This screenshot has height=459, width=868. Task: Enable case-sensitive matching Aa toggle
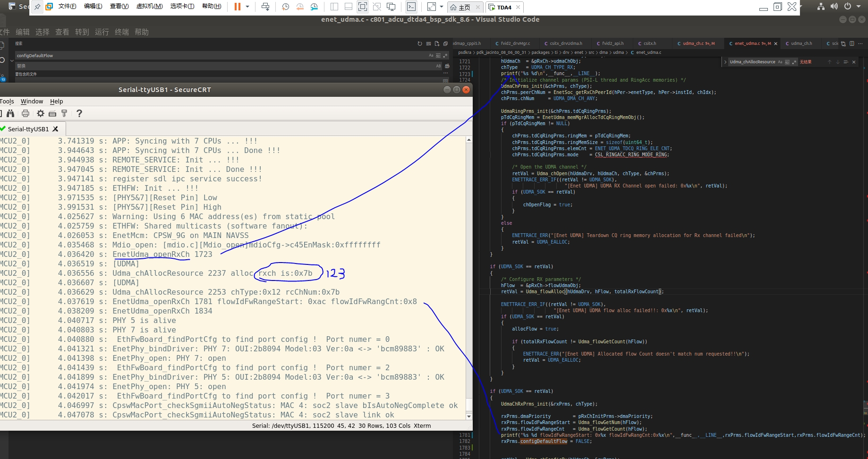431,56
